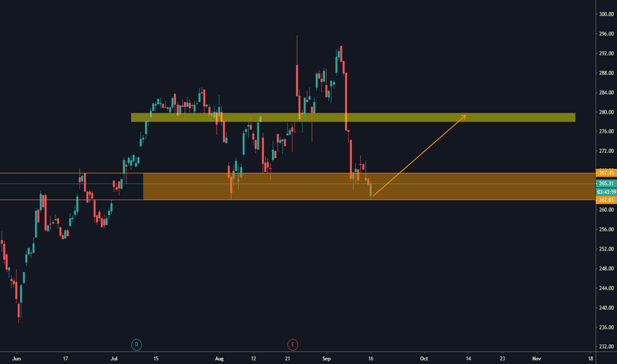Select the yellow resistance zone rectangle

pos(353,117)
